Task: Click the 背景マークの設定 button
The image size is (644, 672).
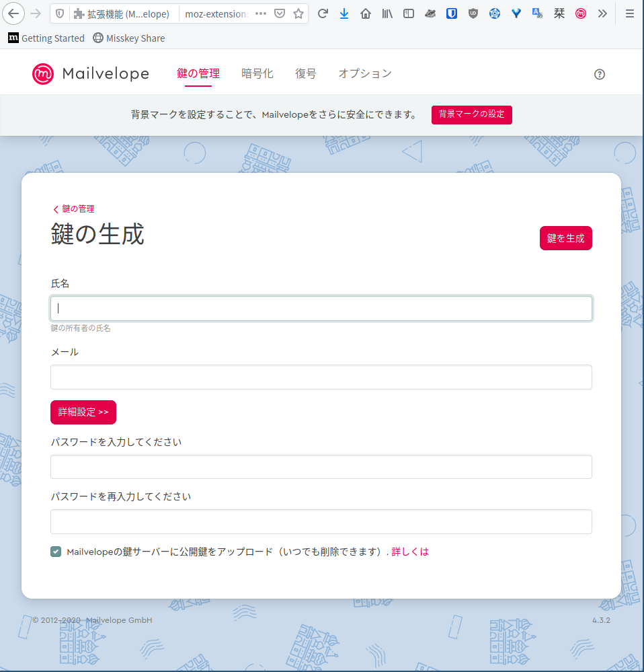Action: click(471, 114)
